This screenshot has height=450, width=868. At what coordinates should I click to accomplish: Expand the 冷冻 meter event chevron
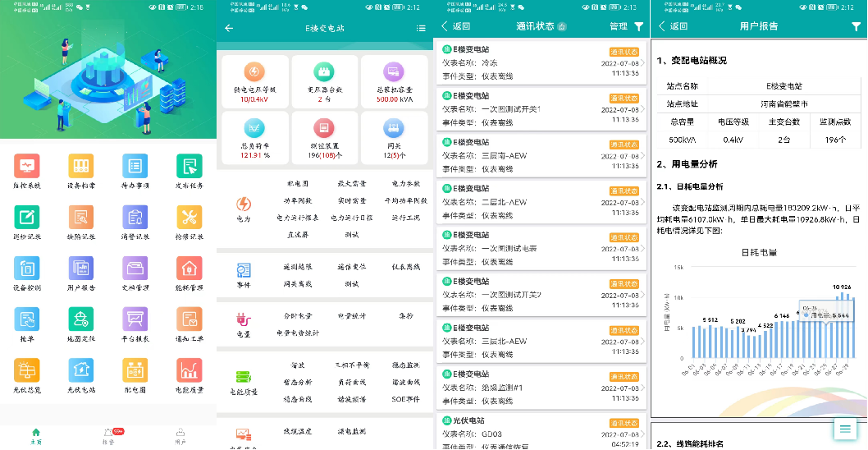tap(642, 62)
